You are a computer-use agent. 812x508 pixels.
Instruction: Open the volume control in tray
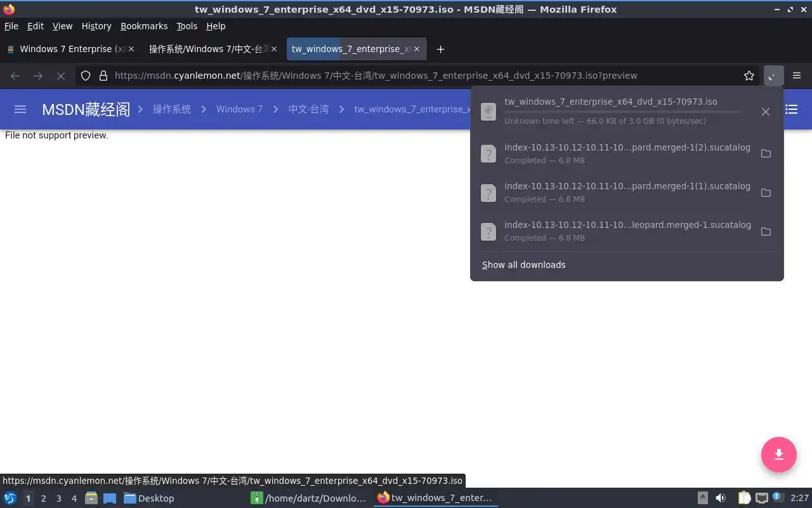click(721, 498)
